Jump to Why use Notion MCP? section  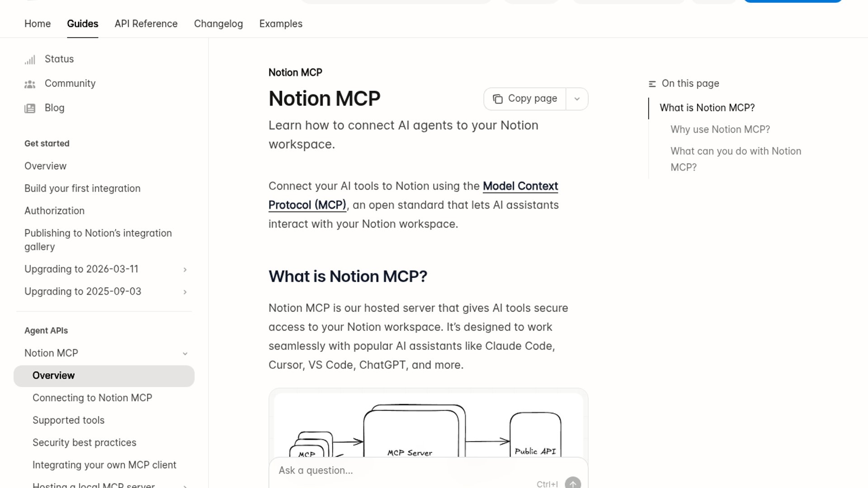click(x=720, y=130)
